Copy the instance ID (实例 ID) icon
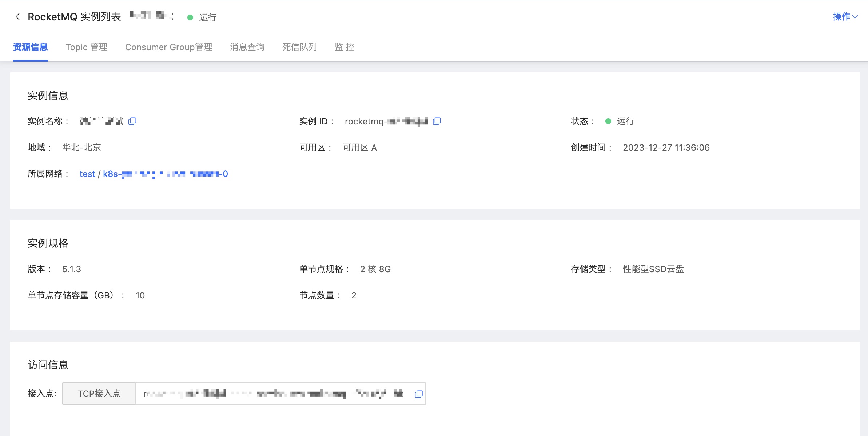Viewport: 868px width, 436px height. (x=437, y=121)
